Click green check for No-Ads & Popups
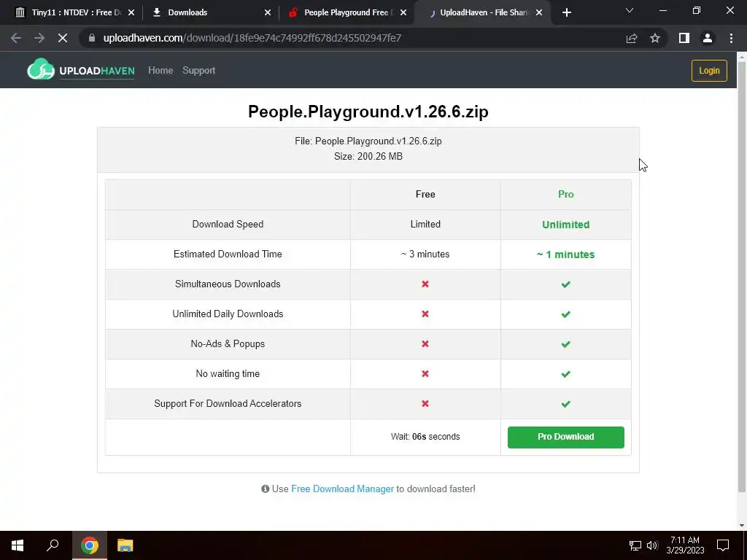The image size is (747, 560). coord(566,344)
